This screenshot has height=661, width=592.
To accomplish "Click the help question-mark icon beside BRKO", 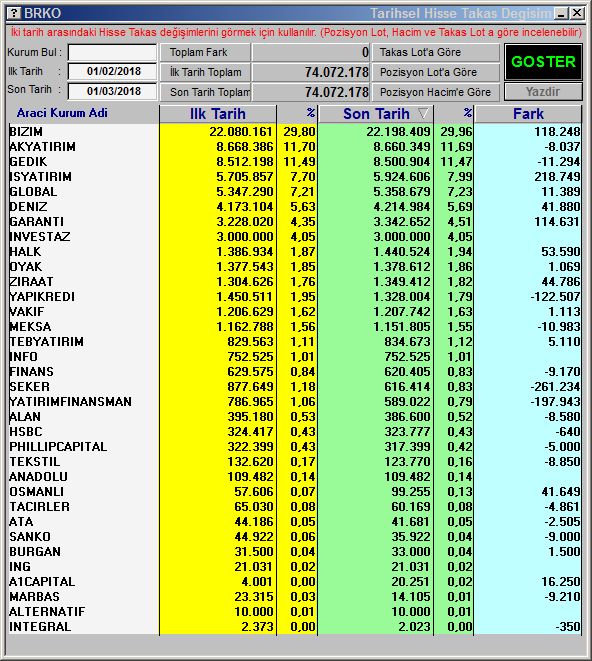I will (14, 13).
